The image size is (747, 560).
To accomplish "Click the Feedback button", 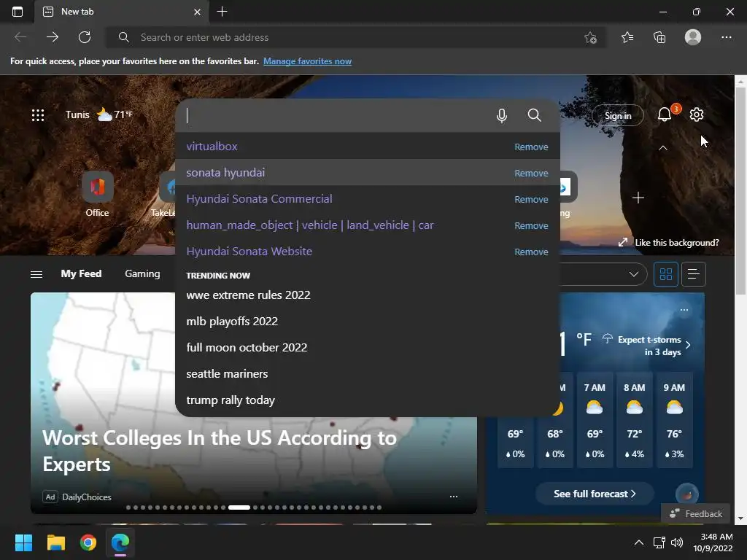I will tap(695, 514).
